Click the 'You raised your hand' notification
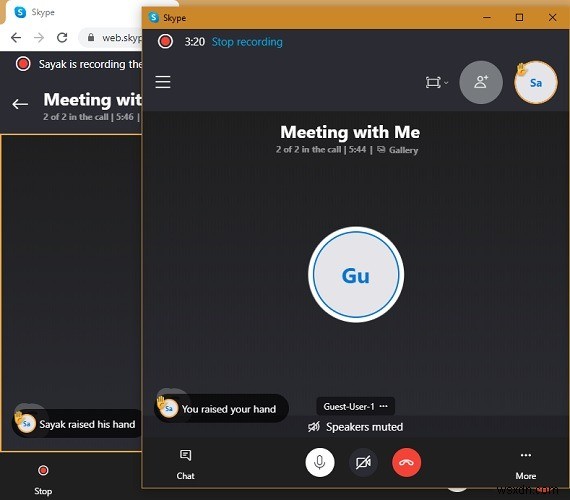This screenshot has width=570, height=500. [221, 409]
